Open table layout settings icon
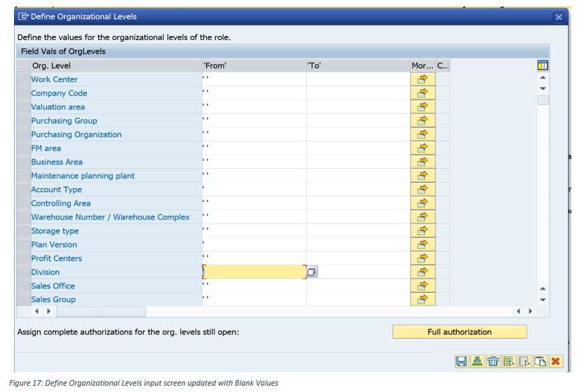The width and height of the screenshot is (577, 392). (543, 65)
